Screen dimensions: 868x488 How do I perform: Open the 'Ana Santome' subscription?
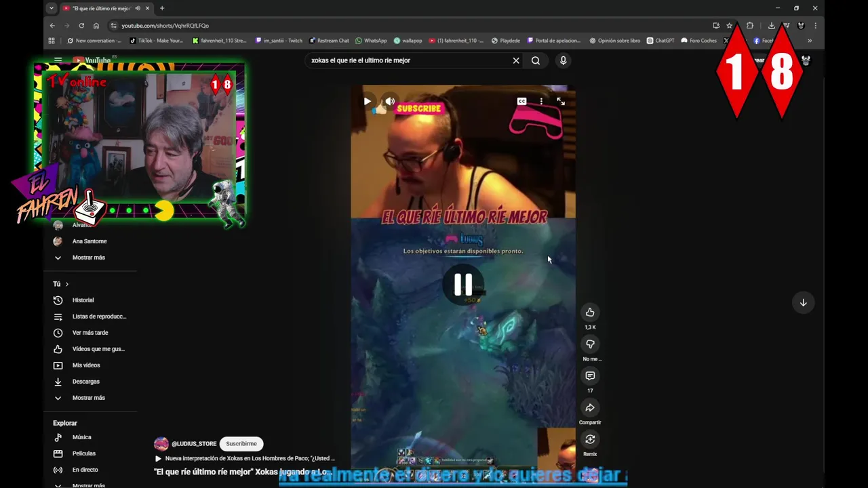point(90,241)
